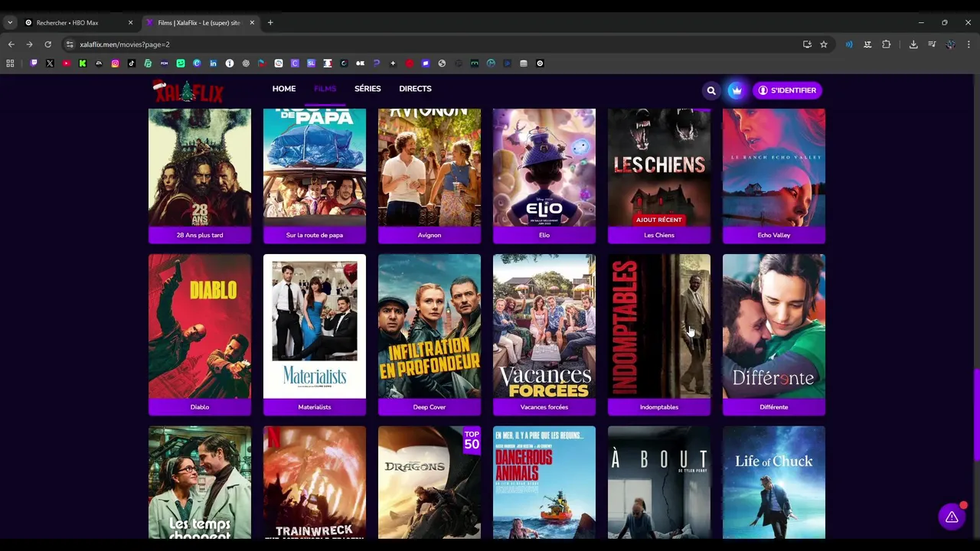Click the Avignon title label
This screenshot has width=980, height=551.
coord(430,235)
